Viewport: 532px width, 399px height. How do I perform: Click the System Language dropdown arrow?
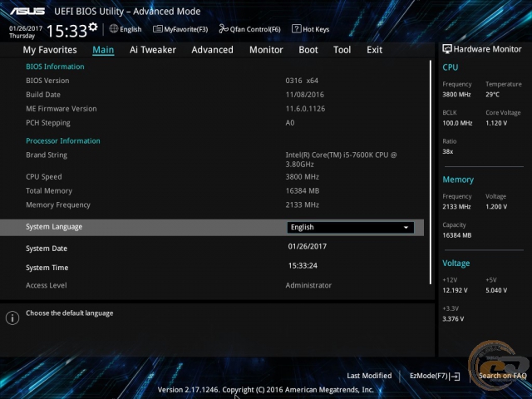406,228
